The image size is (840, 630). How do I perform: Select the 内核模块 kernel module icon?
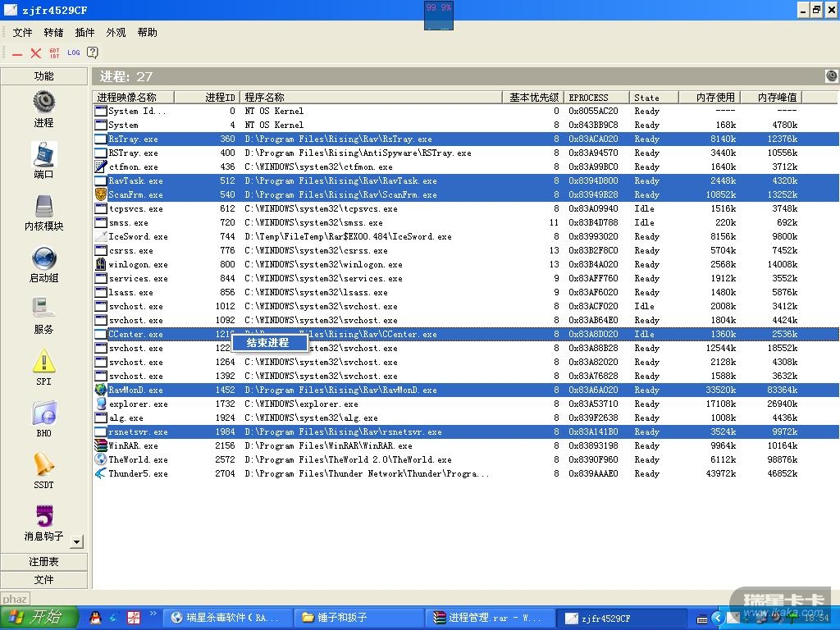click(x=43, y=206)
